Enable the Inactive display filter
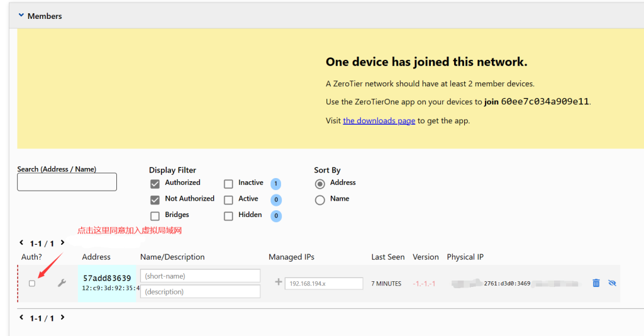The width and height of the screenshot is (644, 336). click(x=228, y=184)
